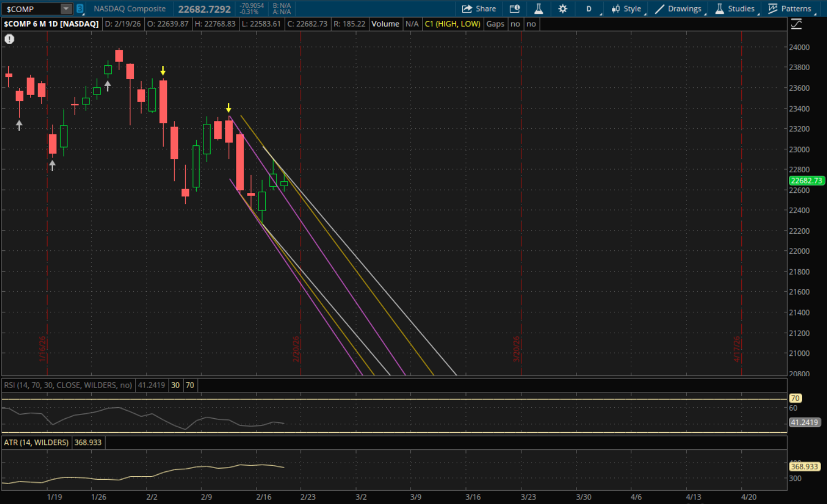This screenshot has height=504, width=827.
Task: Click the yellow down arrow signal near 2/2
Action: point(163,71)
